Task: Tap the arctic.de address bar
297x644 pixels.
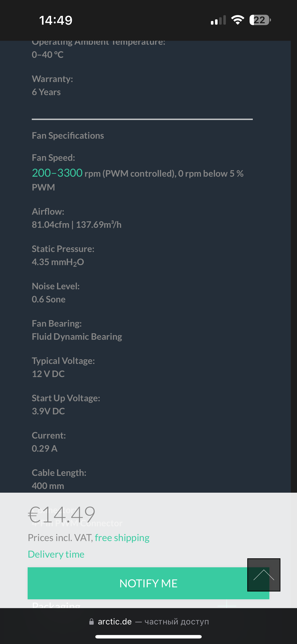Action: click(x=148, y=621)
